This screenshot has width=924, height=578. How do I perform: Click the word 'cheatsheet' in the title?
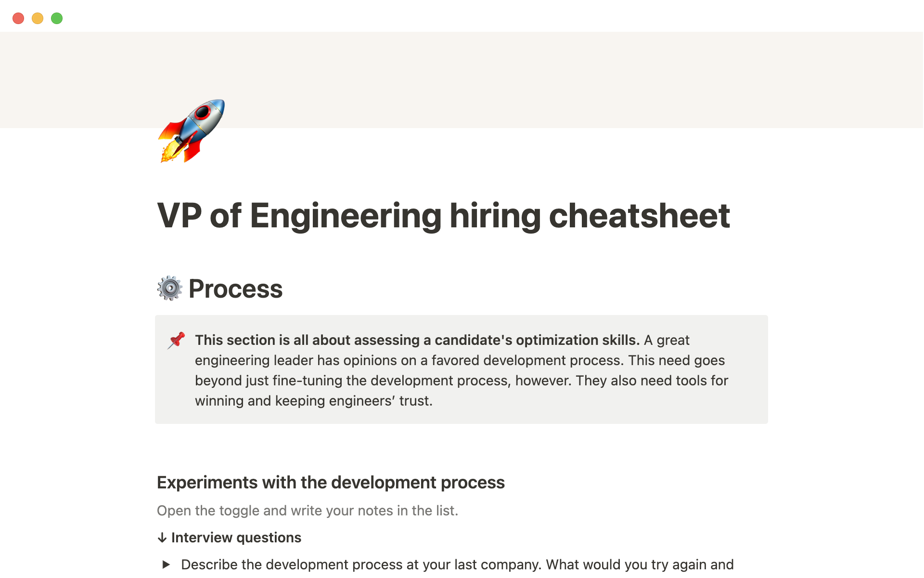(639, 215)
